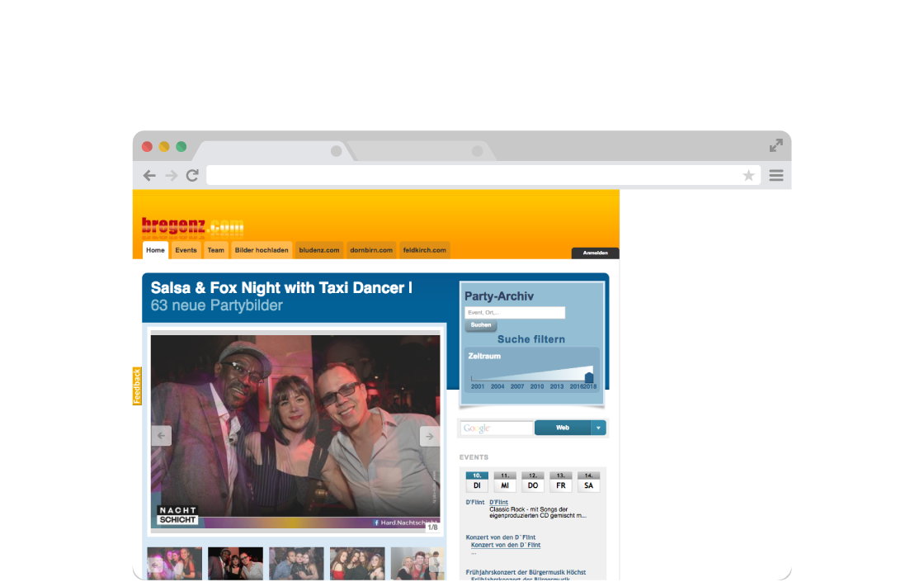Screen dimensions: 924x582
Task: Open the Feedback side tab
Action: click(137, 386)
